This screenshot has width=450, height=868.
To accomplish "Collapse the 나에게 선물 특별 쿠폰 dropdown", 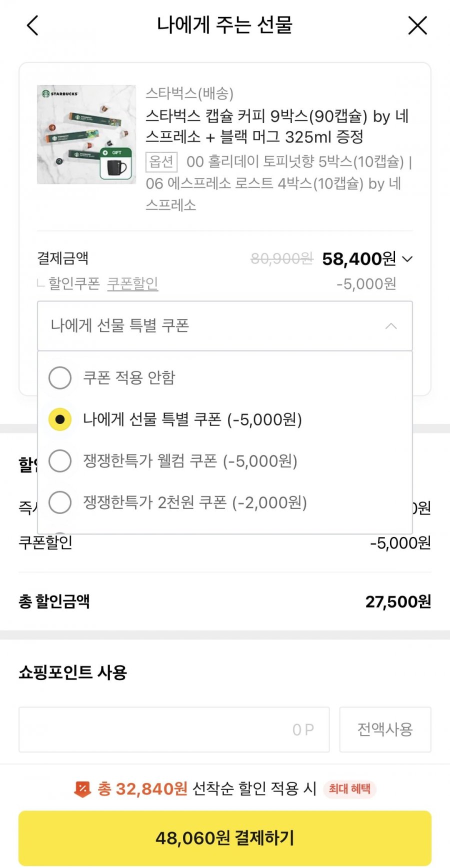I will pos(391,326).
